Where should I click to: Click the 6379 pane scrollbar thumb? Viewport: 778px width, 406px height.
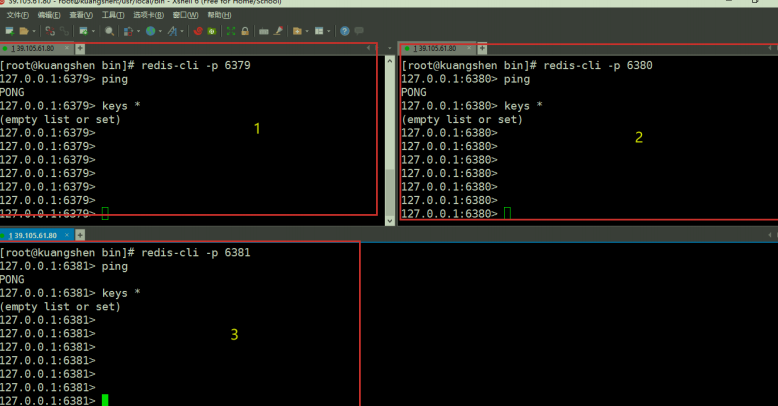click(389, 192)
